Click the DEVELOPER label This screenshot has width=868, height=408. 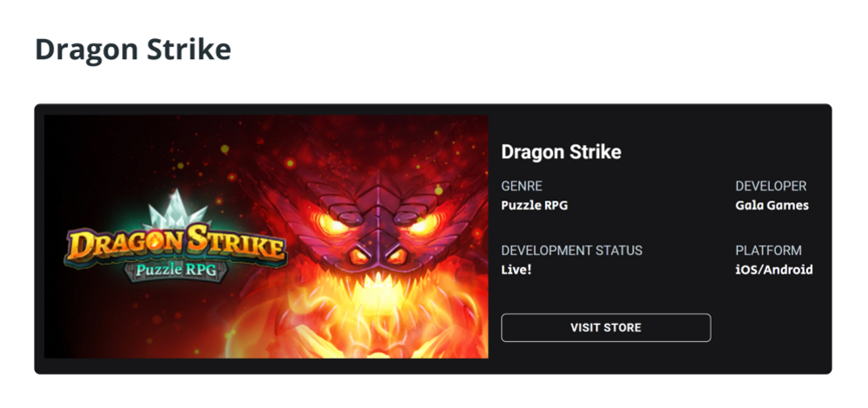point(771,186)
